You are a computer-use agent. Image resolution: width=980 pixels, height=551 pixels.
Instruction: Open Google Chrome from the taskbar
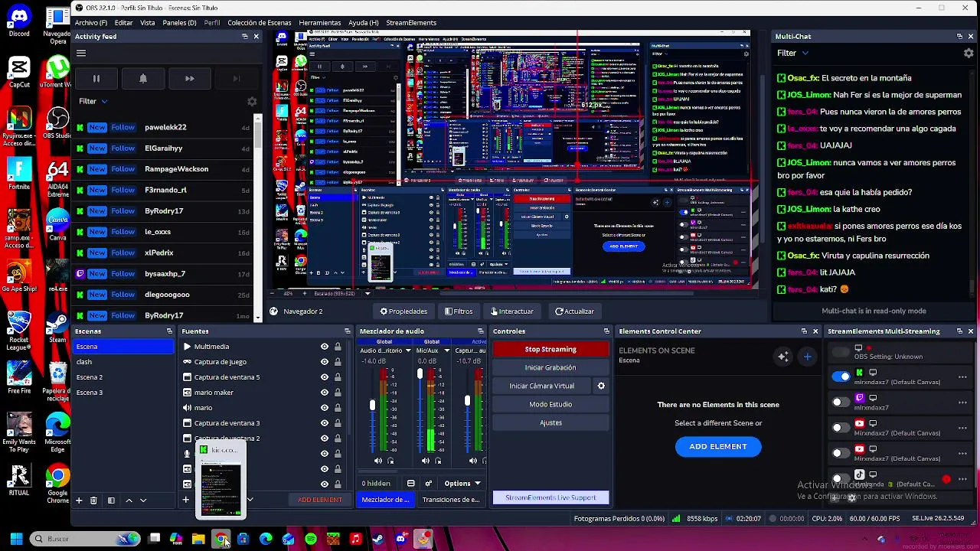(220, 540)
